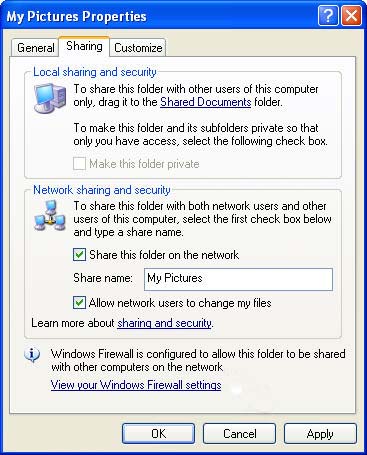This screenshot has height=455, width=367.
Task: Follow the sharing and security link
Action: click(164, 323)
